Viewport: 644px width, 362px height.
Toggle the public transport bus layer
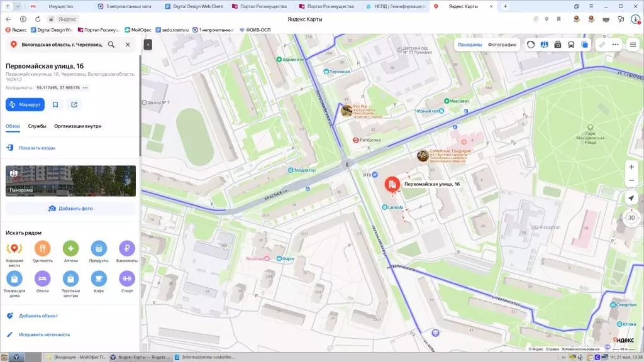tap(571, 45)
